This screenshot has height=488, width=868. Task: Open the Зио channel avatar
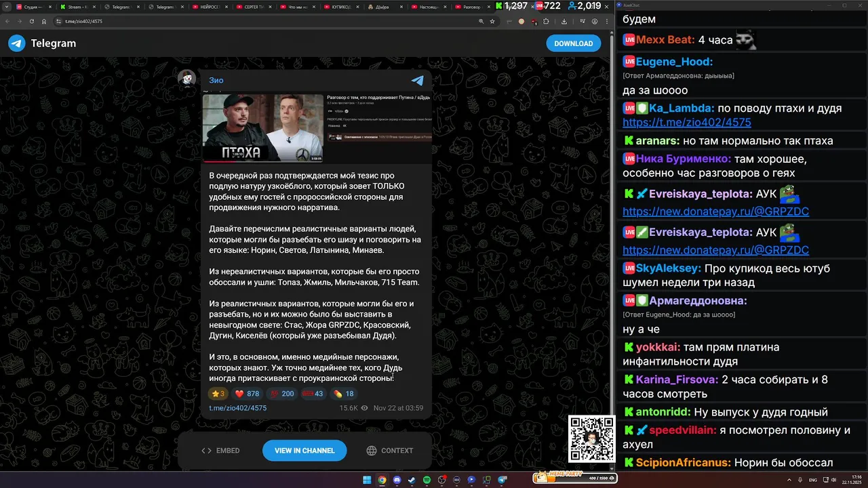[x=187, y=79]
